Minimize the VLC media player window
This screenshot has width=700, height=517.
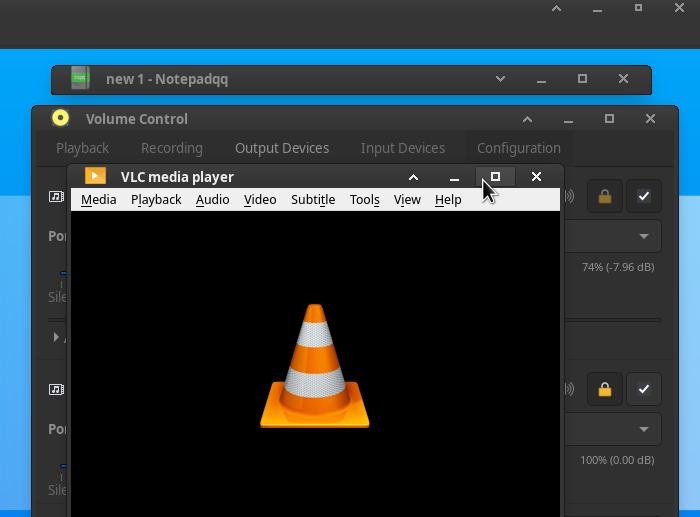pos(454,177)
